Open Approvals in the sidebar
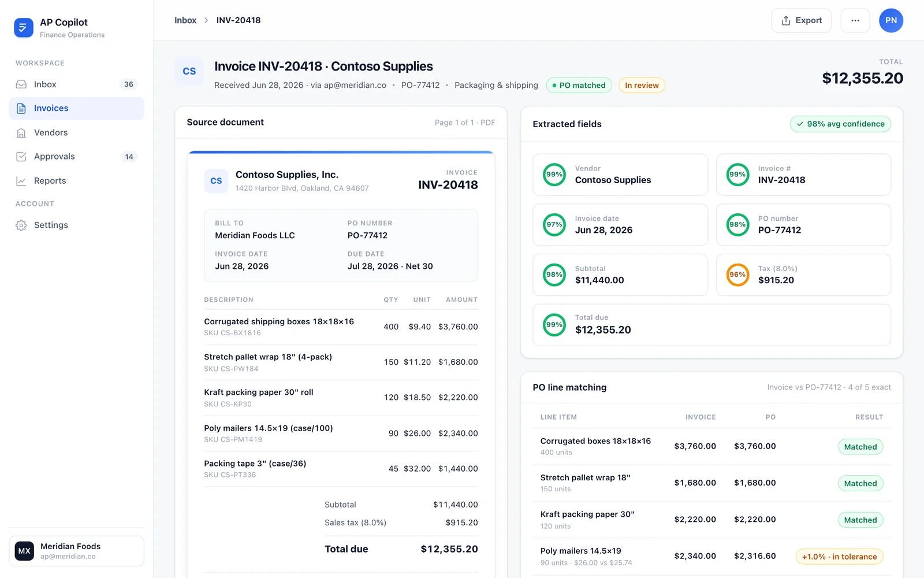The image size is (924, 578). point(76,157)
